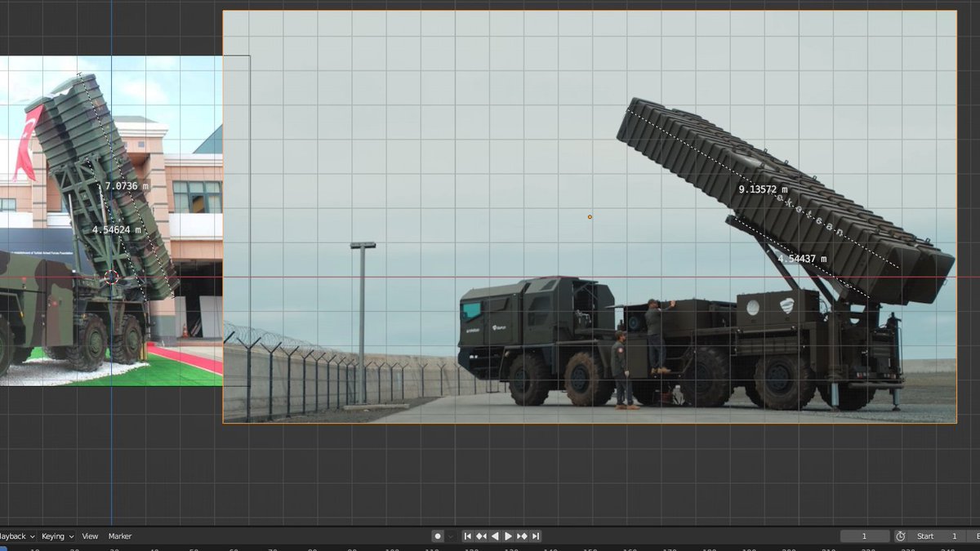Play the animation forward
This screenshot has height=551, width=980.
508,536
